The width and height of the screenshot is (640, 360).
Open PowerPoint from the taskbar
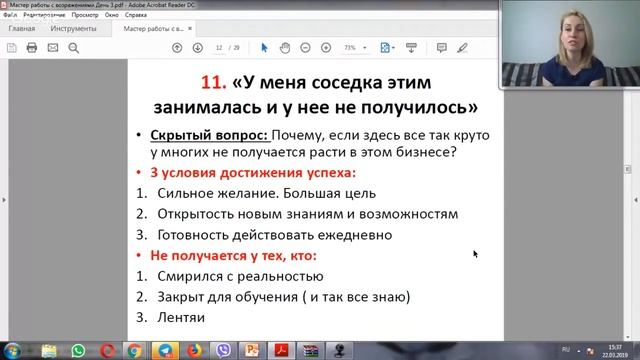tap(252, 351)
